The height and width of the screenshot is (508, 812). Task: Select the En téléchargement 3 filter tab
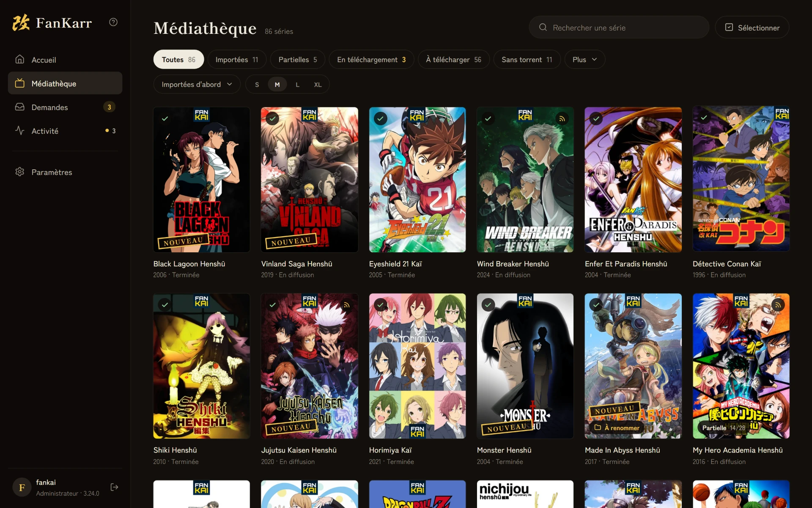[x=371, y=59]
